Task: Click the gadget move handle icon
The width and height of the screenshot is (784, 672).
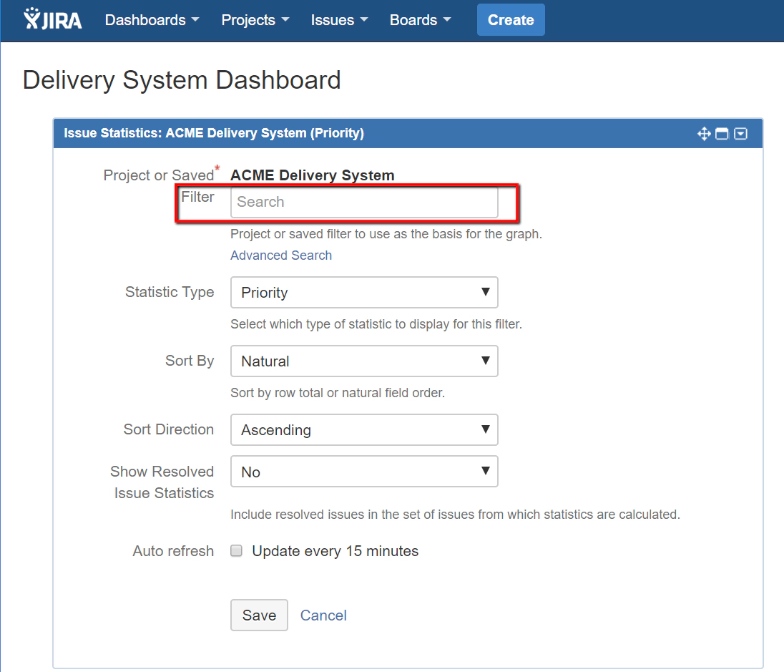Action: pos(704,134)
